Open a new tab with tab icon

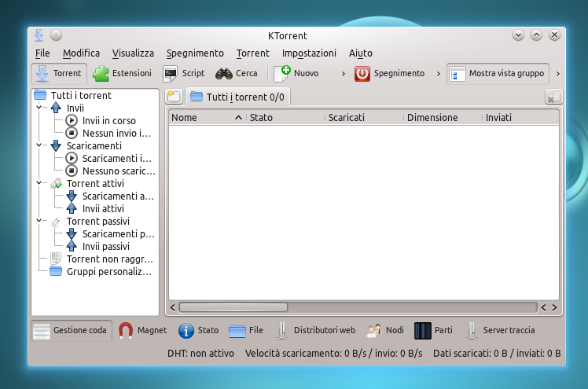(x=174, y=97)
